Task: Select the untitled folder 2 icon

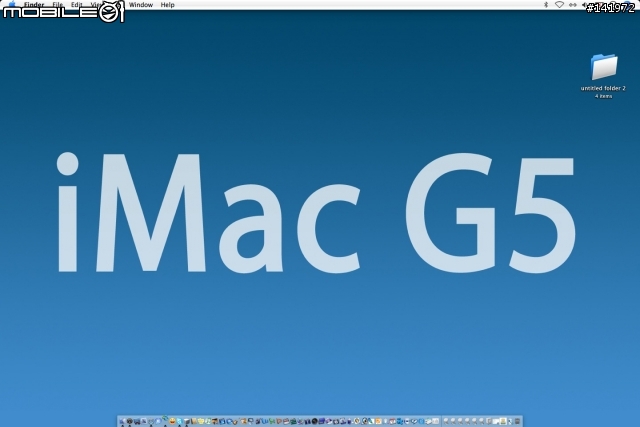Action: [604, 67]
